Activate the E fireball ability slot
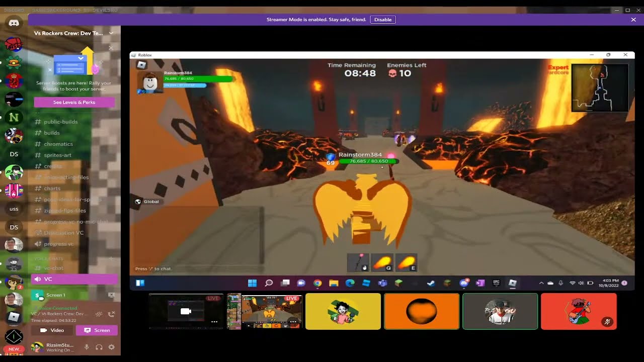This screenshot has width=644, height=362. (406, 262)
